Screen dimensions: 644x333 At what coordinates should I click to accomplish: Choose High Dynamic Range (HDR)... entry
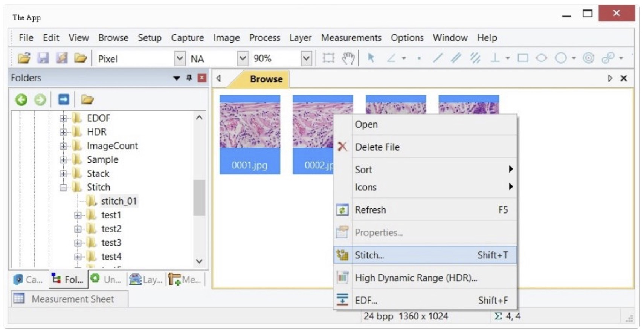pos(425,278)
